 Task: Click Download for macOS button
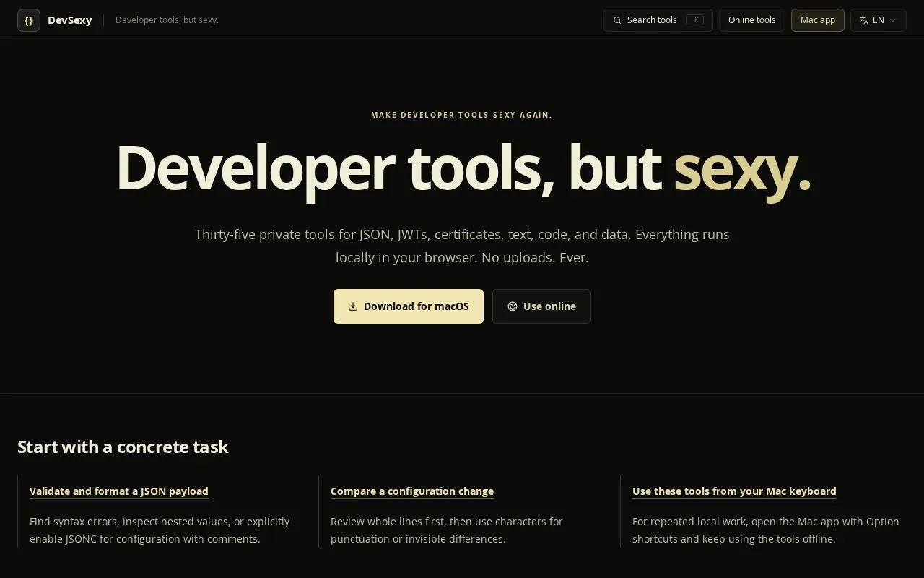click(x=409, y=306)
